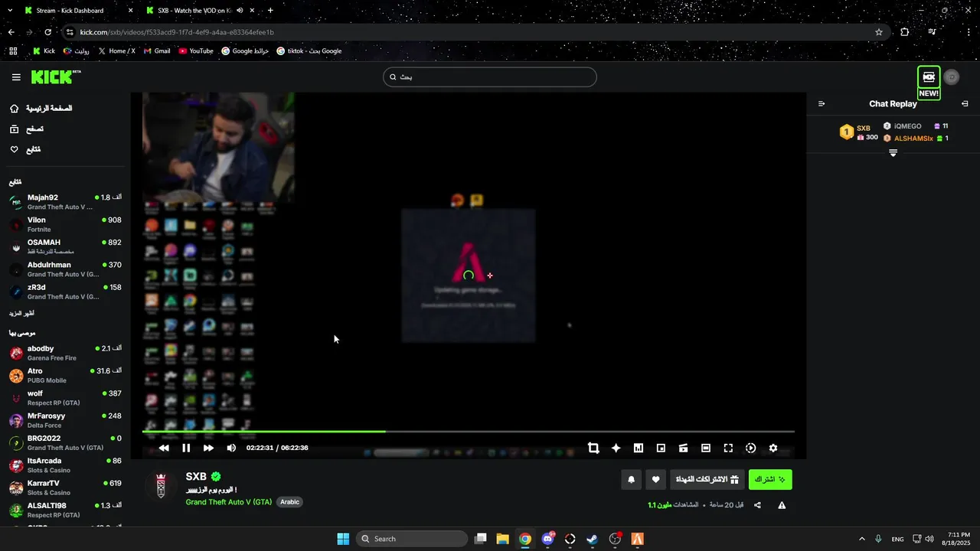Image resolution: width=980 pixels, height=551 pixels.
Task: Open Majah92 channel in the sidebar
Action: pos(66,202)
